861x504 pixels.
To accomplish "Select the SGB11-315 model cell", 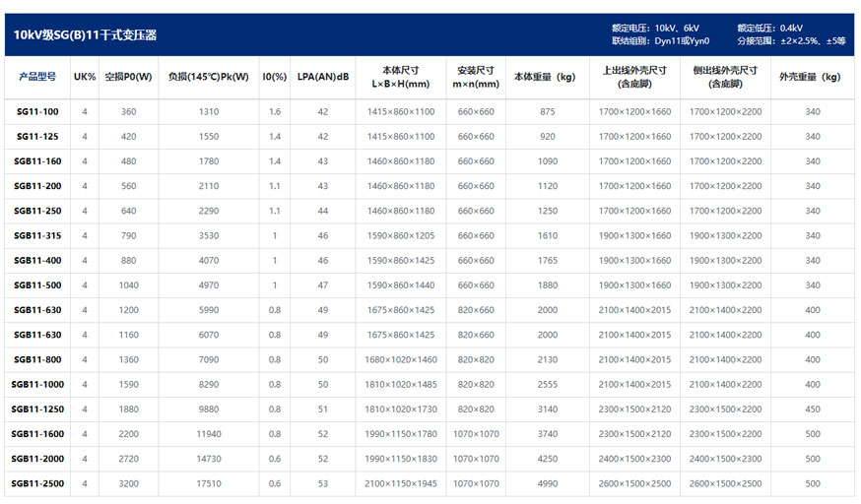I will pyautogui.click(x=37, y=236).
